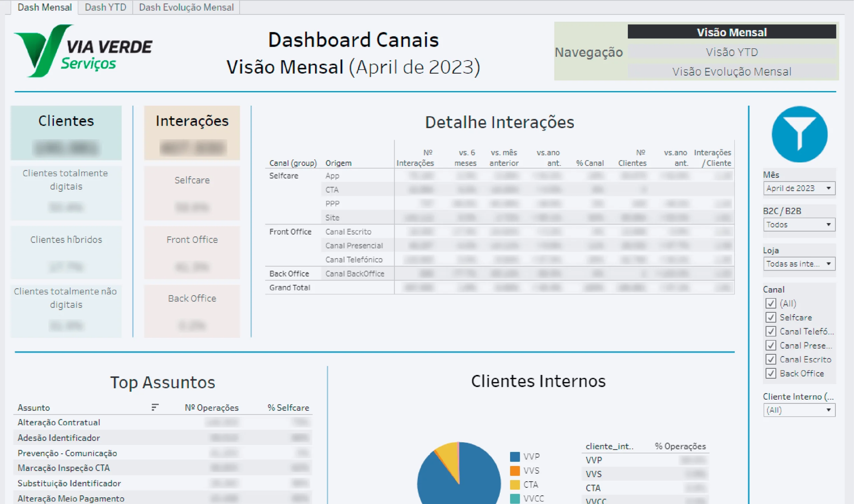854x504 pixels.
Task: Open the Cliente Interno dropdown
Action: pos(799,410)
